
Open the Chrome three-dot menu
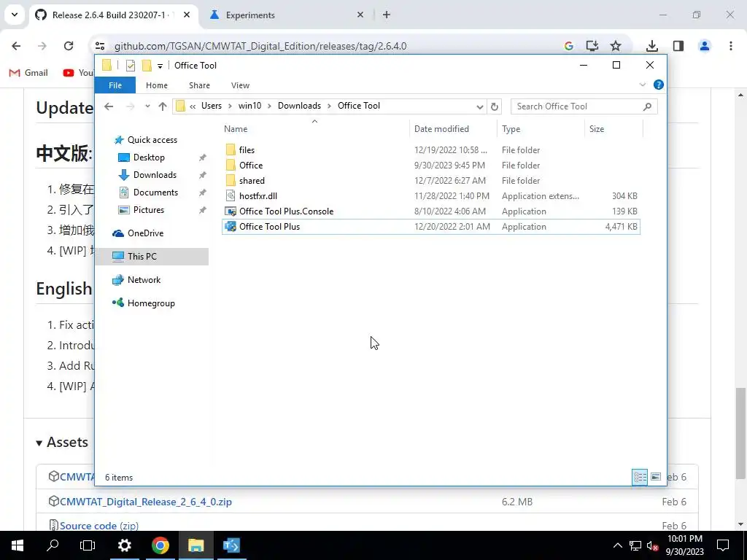click(x=731, y=46)
